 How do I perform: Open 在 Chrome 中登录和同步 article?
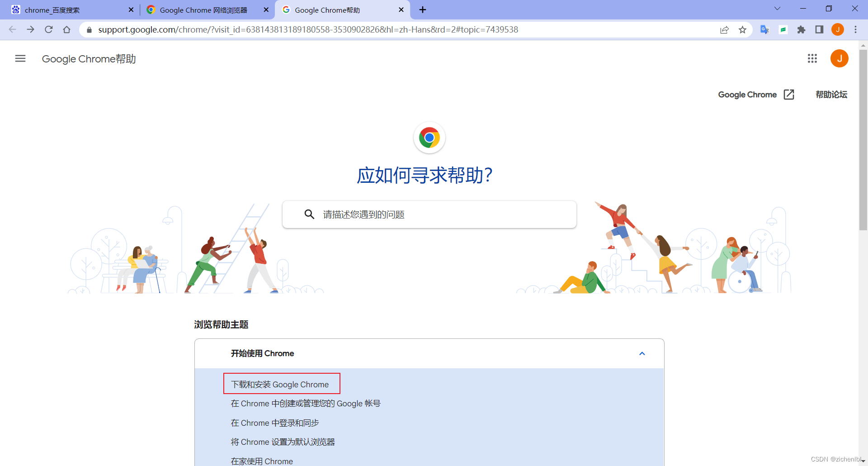pyautogui.click(x=275, y=423)
